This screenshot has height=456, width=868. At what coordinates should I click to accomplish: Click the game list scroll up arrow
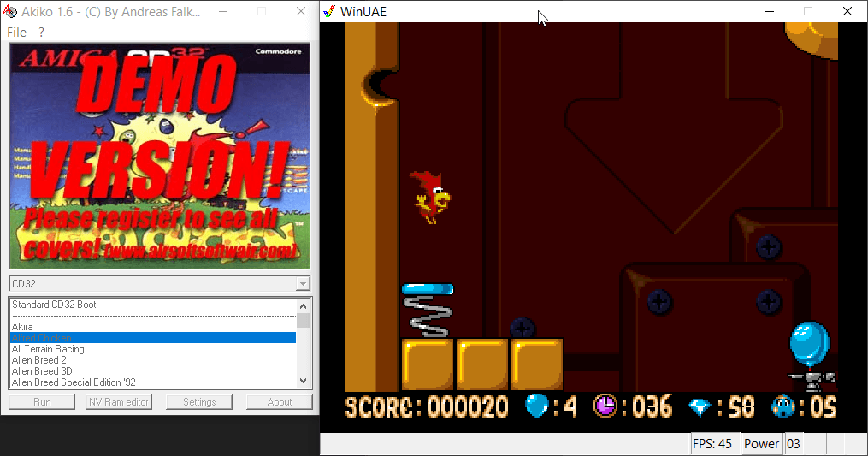point(303,305)
